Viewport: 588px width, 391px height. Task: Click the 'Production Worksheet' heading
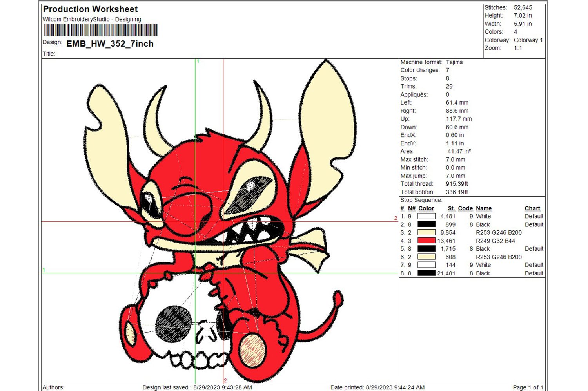pos(90,9)
